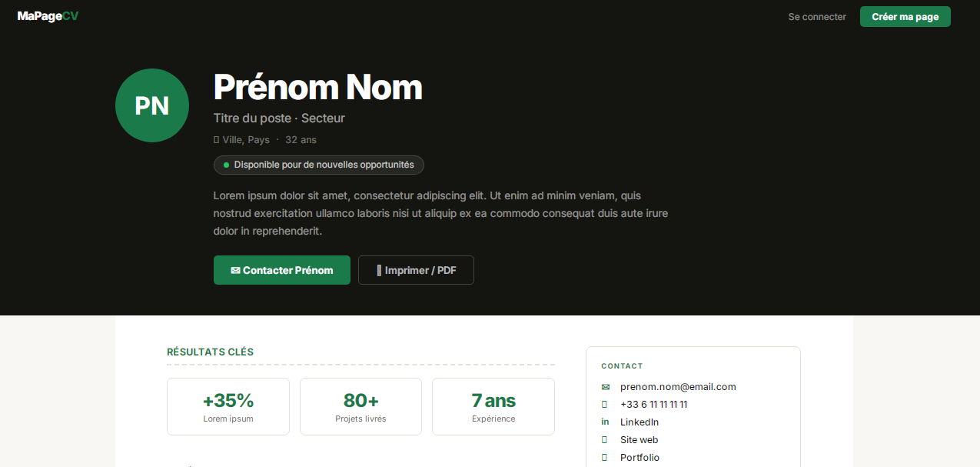Click the Contacter Prénom button
The width and height of the screenshot is (980, 467).
pyautogui.click(x=282, y=270)
